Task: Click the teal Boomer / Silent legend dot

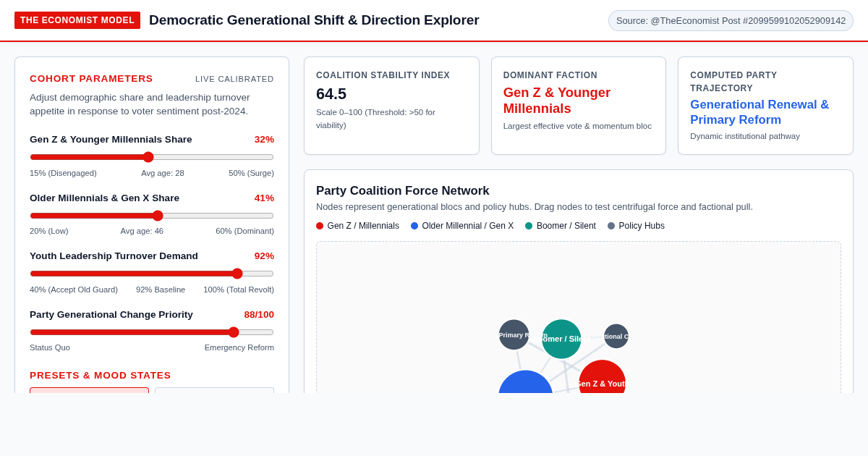Action: tap(529, 226)
